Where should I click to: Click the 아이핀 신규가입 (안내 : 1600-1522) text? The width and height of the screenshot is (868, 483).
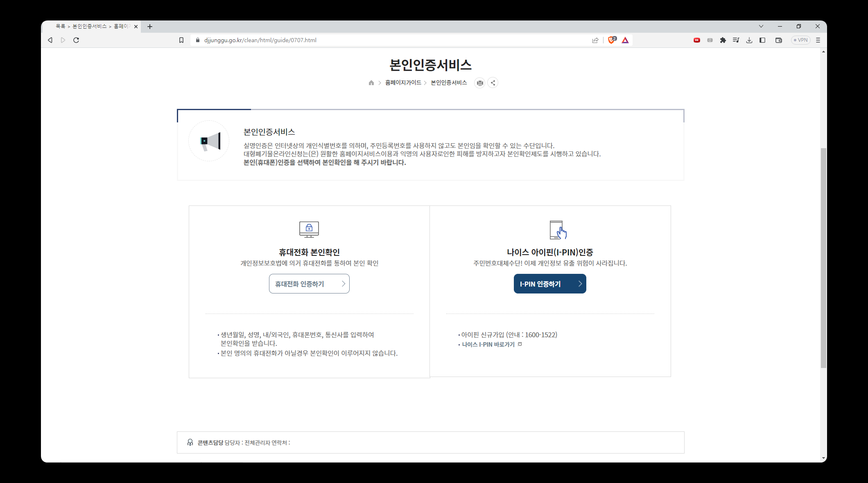tap(509, 335)
